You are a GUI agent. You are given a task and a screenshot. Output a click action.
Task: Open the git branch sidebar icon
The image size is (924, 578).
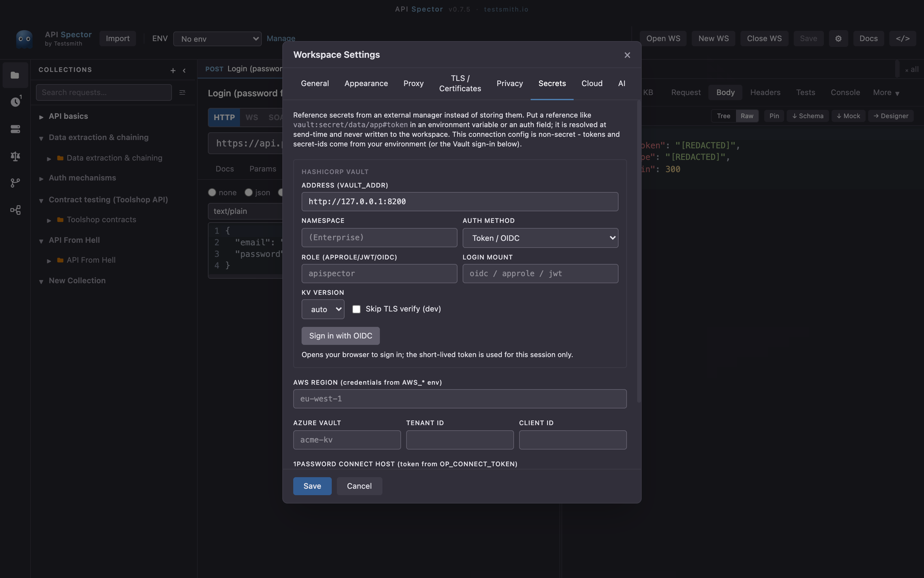(x=15, y=183)
